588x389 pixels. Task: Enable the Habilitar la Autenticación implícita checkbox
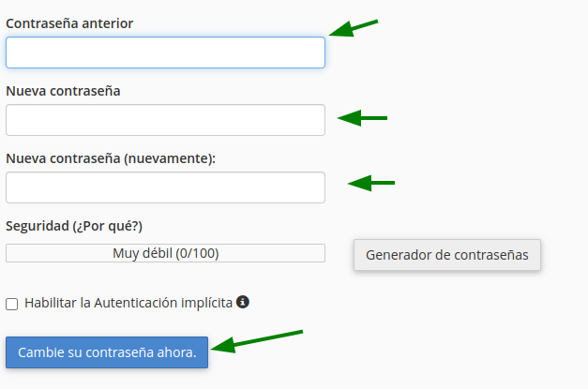pos(11,304)
